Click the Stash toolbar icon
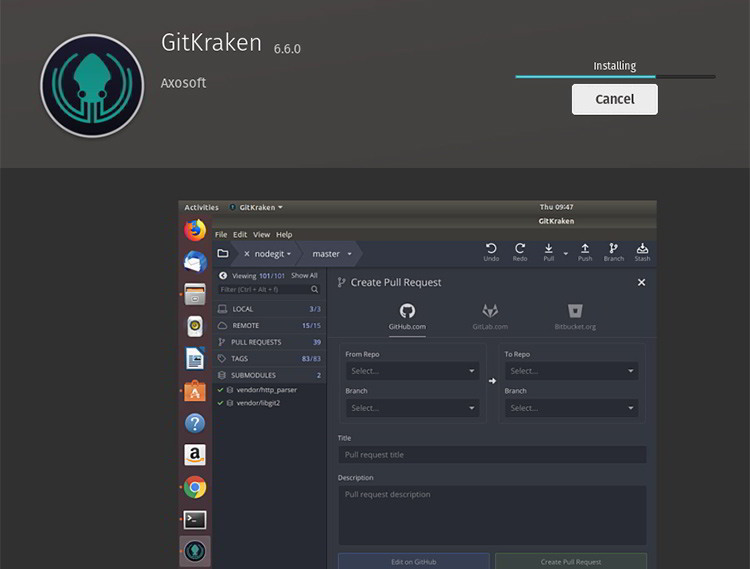 pyautogui.click(x=642, y=252)
